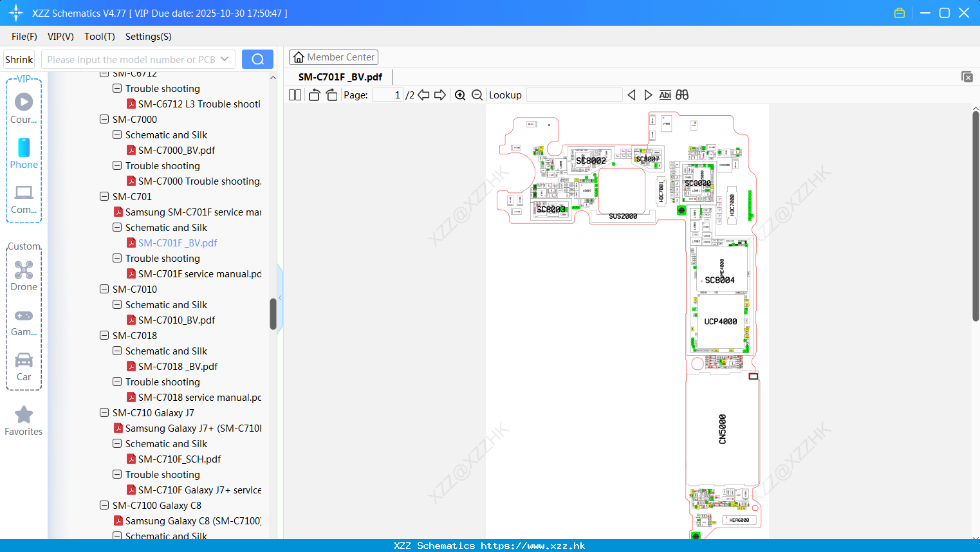Viewport: 980px width, 552px height.
Task: Click the UCP4000 chip label
Action: pos(721,322)
